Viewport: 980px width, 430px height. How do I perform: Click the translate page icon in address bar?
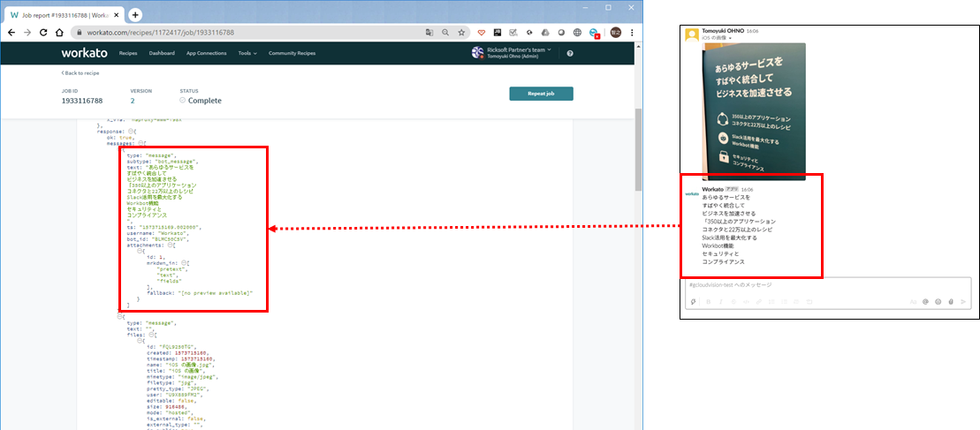point(429,32)
